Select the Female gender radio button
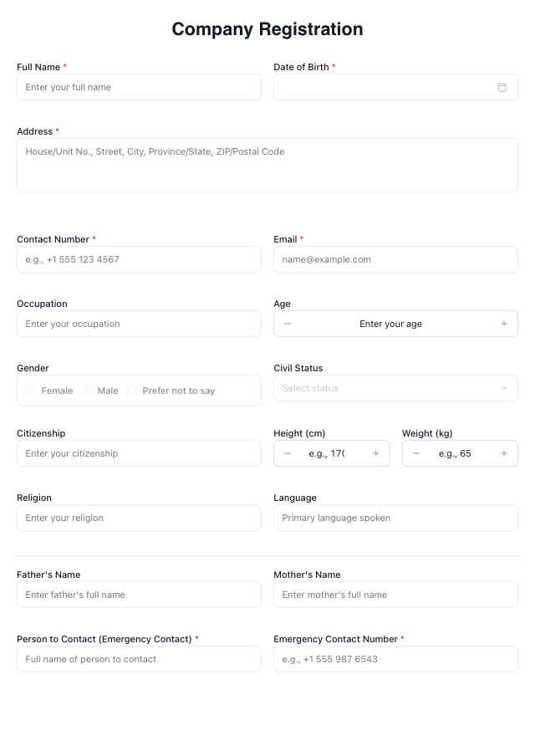Screen dimensions: 535x756 [x=31, y=391]
